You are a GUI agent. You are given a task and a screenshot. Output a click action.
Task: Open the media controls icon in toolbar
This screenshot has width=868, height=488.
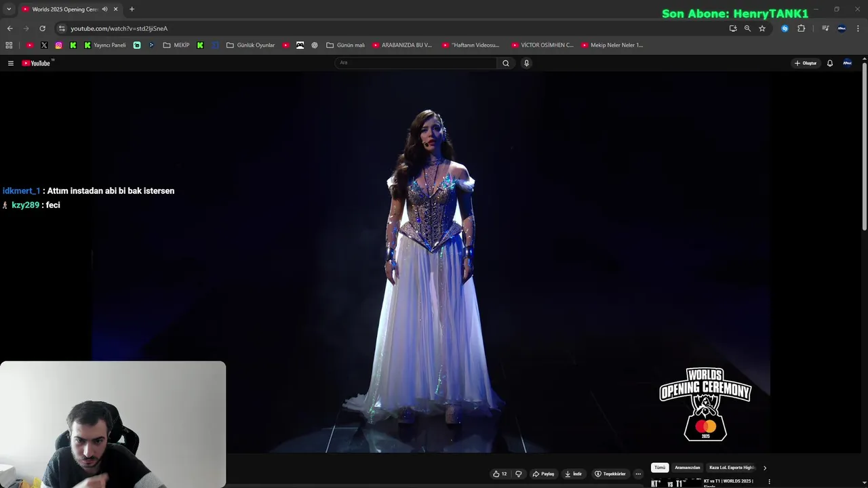825,28
